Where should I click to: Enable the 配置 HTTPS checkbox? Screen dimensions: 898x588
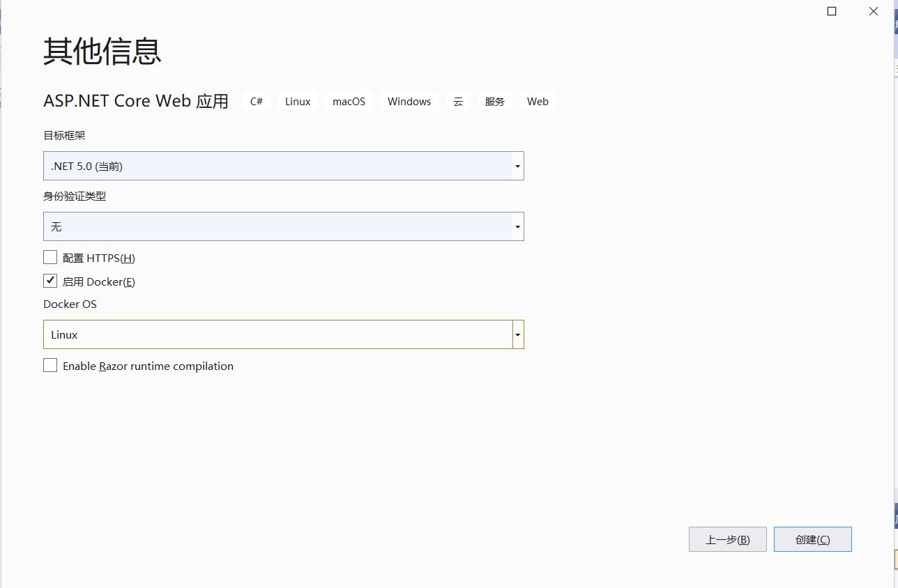click(50, 258)
